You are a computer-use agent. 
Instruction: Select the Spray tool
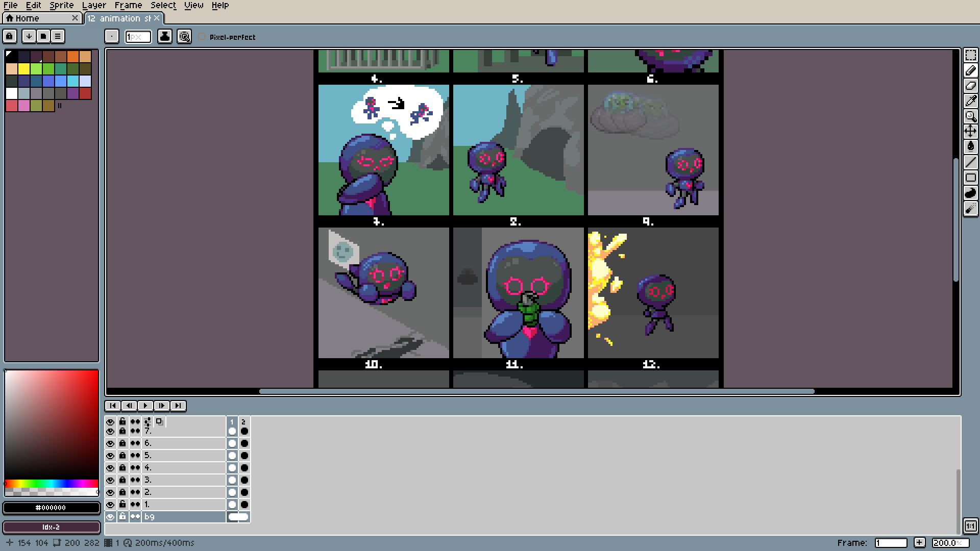pyautogui.click(x=970, y=208)
